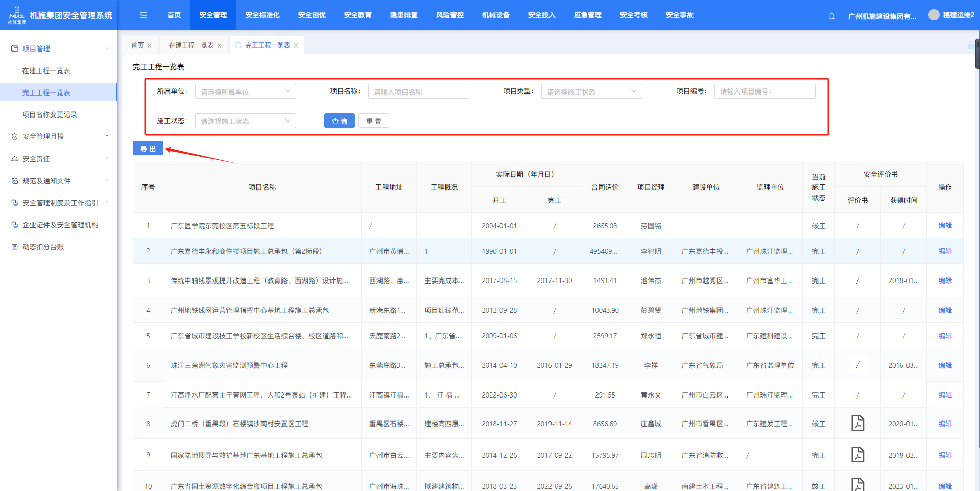Click the 查询 search button
980x491 pixels.
tap(339, 121)
